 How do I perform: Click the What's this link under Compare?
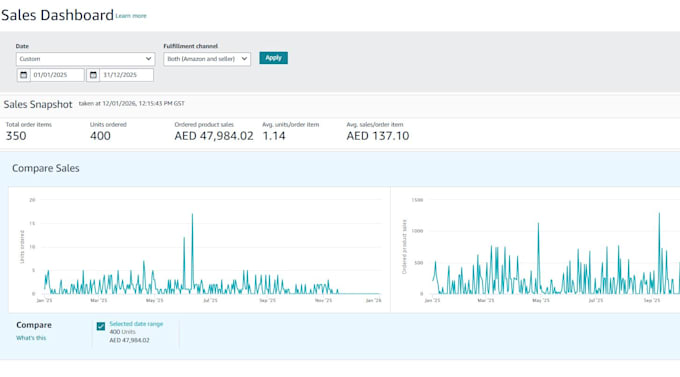tap(31, 338)
